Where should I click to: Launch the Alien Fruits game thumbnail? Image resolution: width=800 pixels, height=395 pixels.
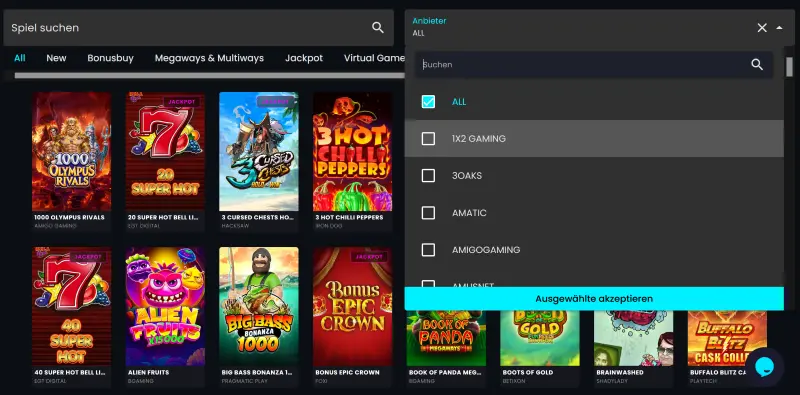point(165,307)
